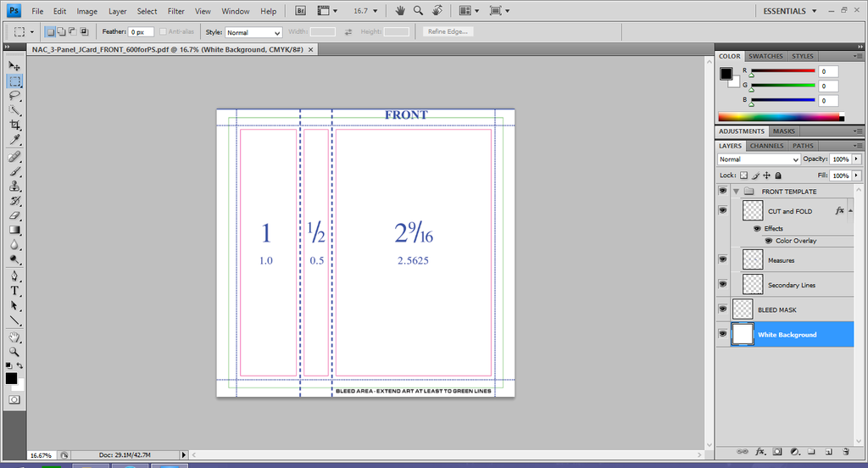Viewport: 868px width, 468px height.
Task: Click the delete layer trash icon
Action: point(846,451)
